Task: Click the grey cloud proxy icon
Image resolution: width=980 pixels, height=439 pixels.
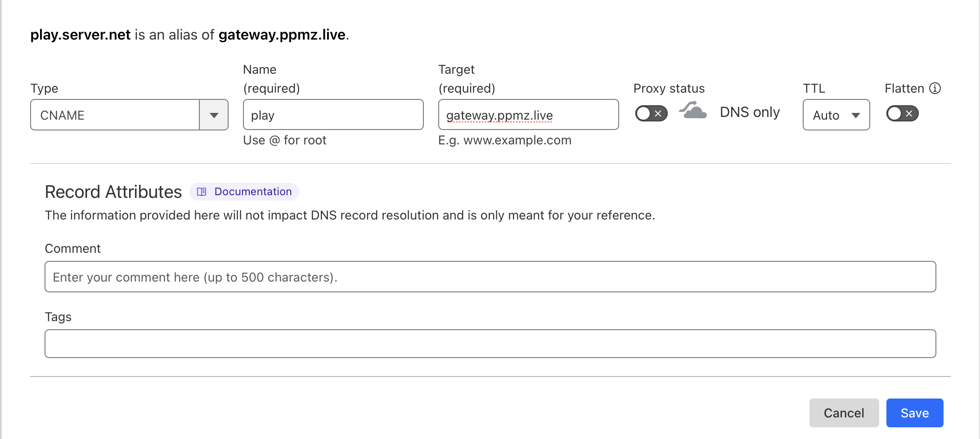Action: 693,111
